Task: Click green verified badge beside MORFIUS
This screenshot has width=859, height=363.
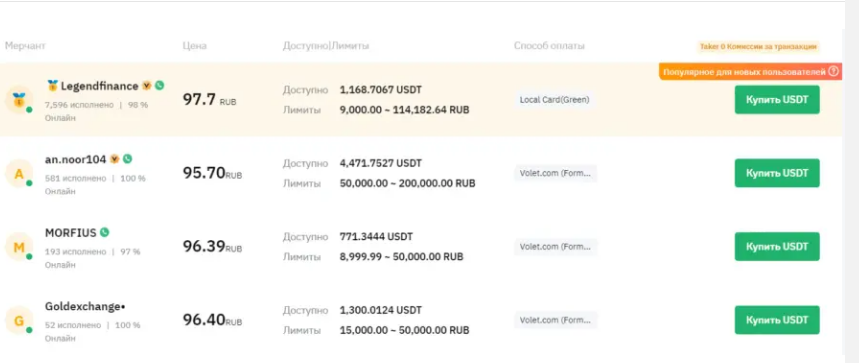Action: (104, 232)
